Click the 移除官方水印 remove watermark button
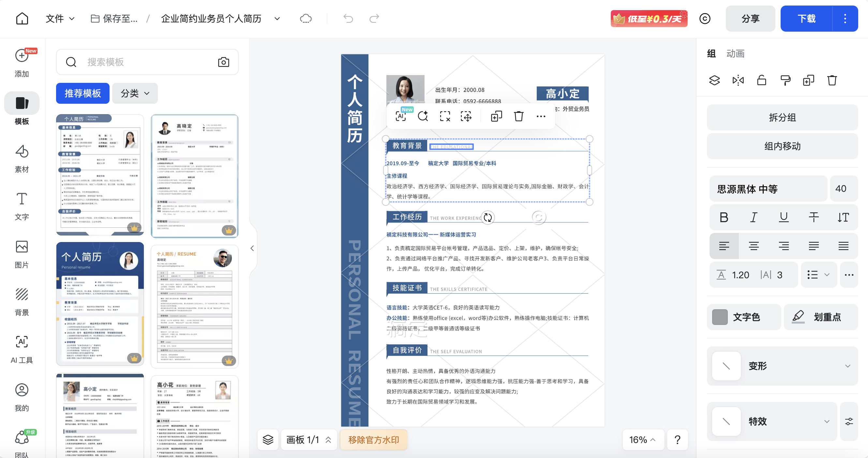Viewport: 868px width, 458px height. [x=374, y=439]
